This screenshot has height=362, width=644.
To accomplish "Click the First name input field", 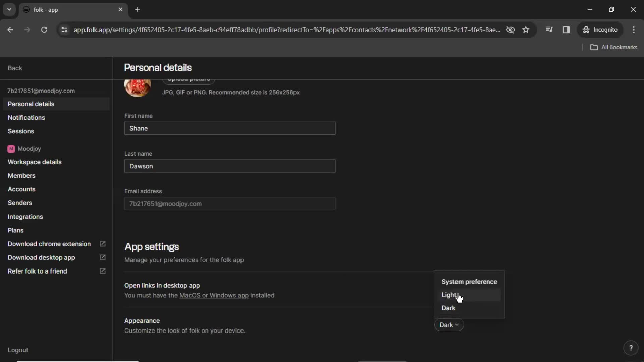I will point(229,128).
